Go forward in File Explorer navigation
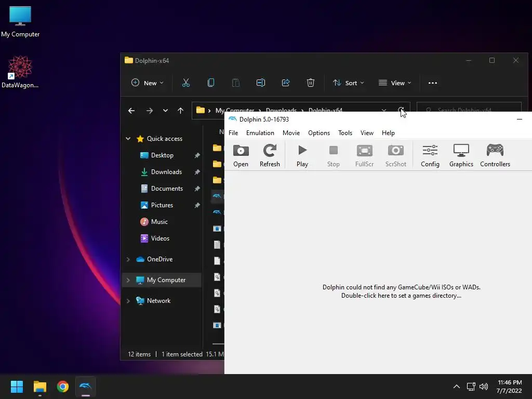532x399 pixels. (x=149, y=111)
